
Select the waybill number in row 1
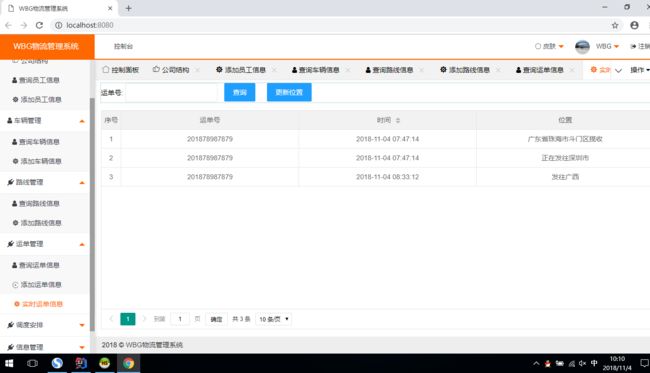[x=210, y=139]
